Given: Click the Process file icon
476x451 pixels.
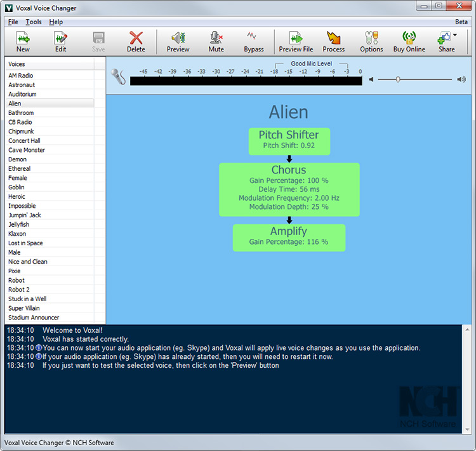Looking at the screenshot, I should [x=333, y=42].
